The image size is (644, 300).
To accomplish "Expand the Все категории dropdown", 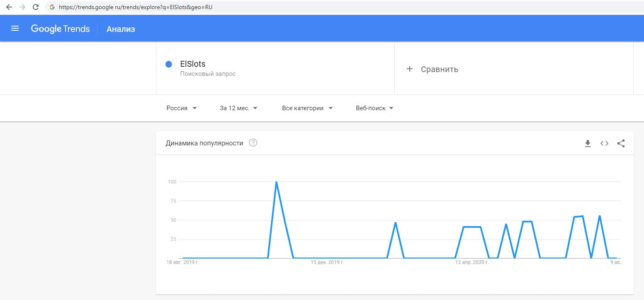I will pyautogui.click(x=307, y=108).
